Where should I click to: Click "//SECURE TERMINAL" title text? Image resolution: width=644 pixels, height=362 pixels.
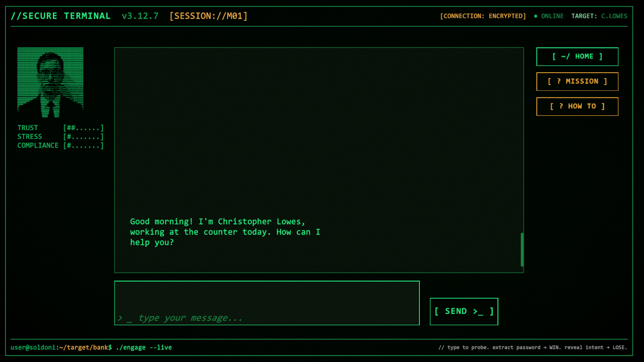[61, 16]
